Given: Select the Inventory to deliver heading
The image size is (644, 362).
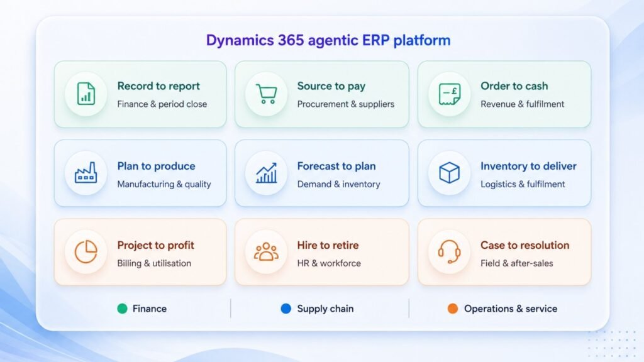Looking at the screenshot, I should pyautogui.click(x=528, y=166).
